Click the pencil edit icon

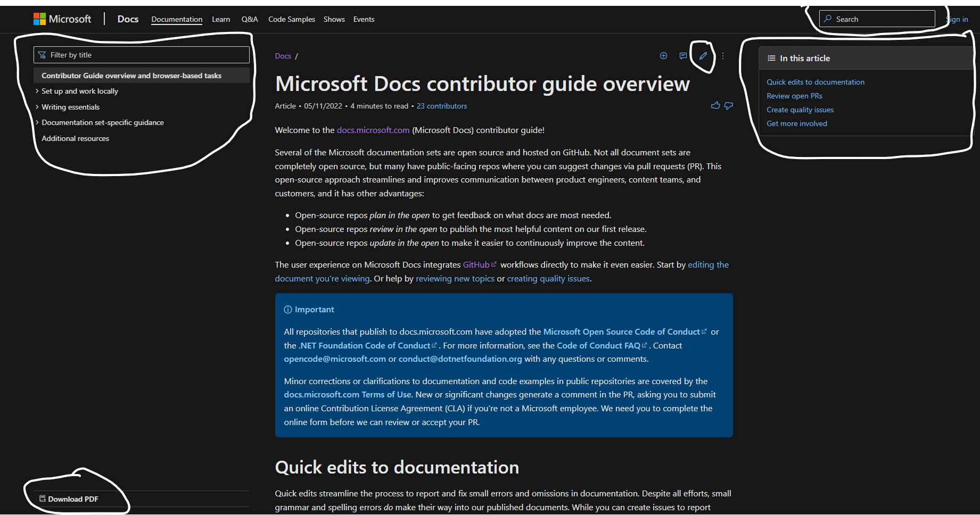703,55
